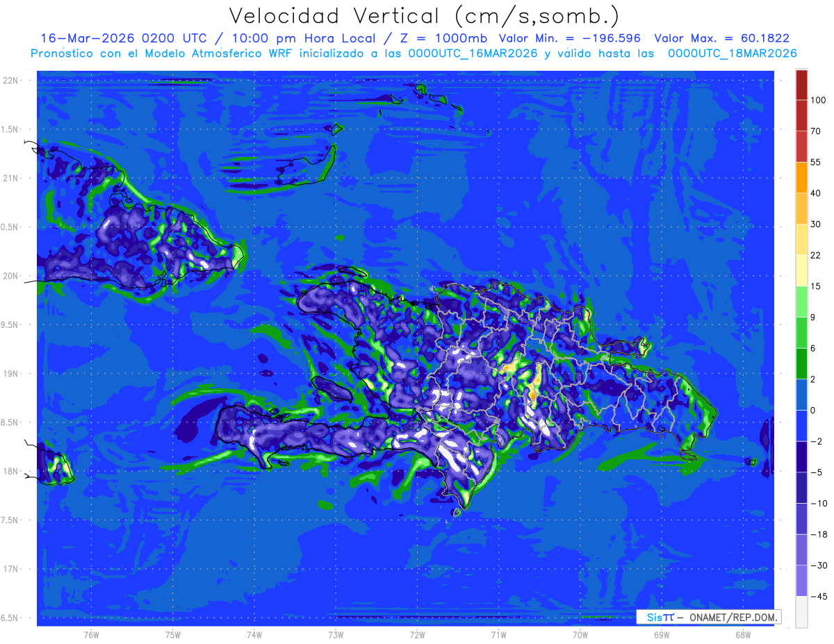Click "Valor Min. = -196.596" text
Viewport: 834px width, 644px height.
coord(570,38)
